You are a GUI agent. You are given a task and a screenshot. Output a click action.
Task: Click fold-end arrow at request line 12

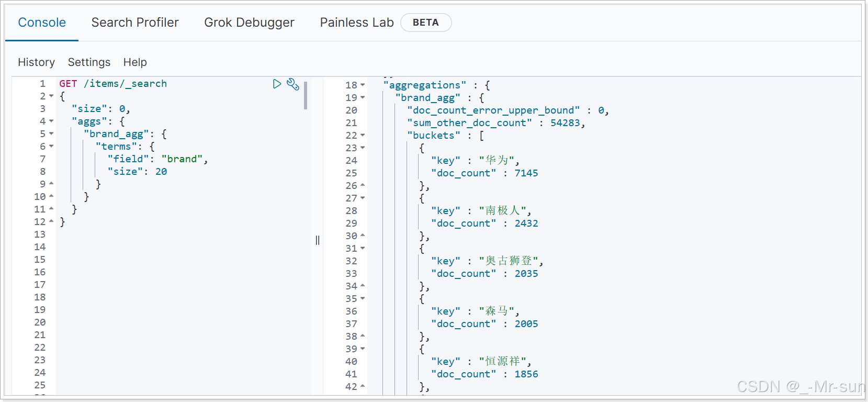(x=51, y=221)
